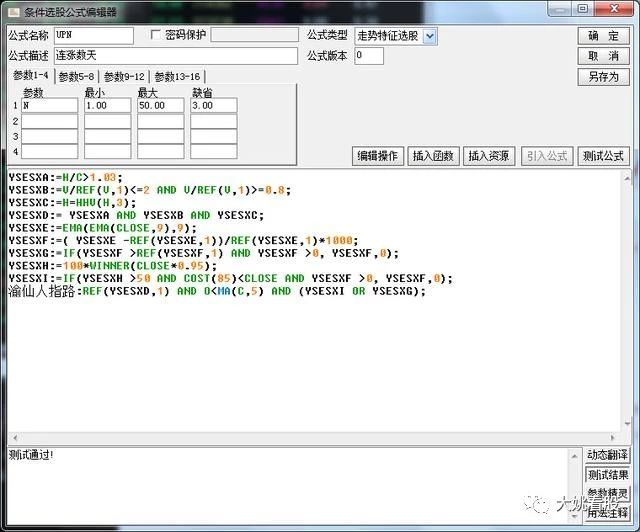Screen dimensions: 640x532
Task: Show the 测试结果 panel
Action: [608, 475]
